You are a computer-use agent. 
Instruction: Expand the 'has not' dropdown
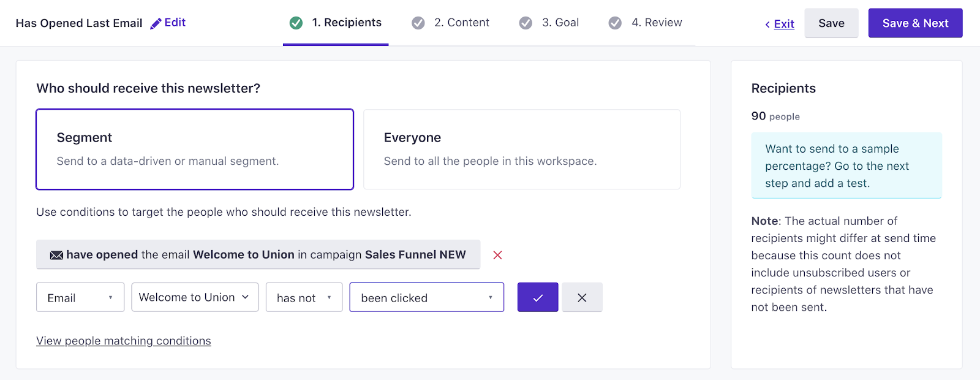pos(304,297)
